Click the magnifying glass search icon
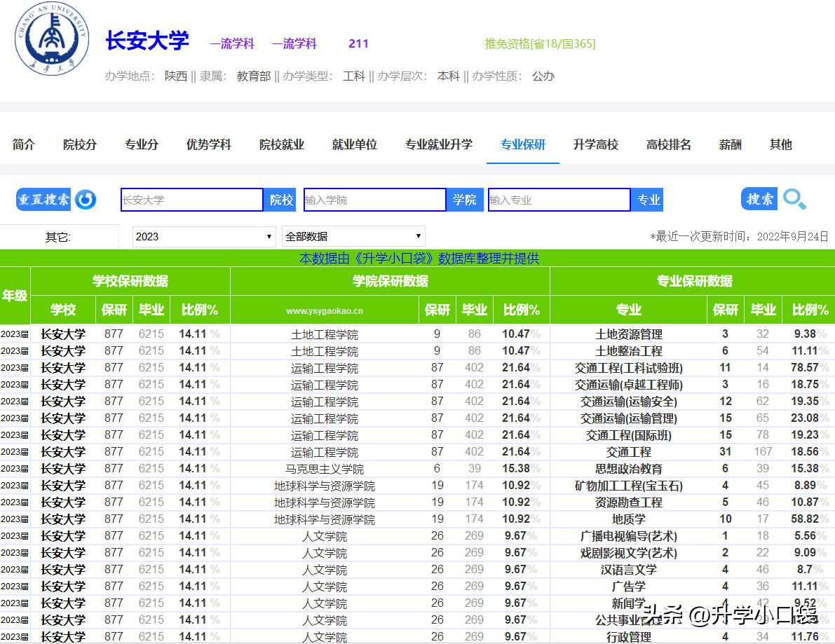This screenshot has width=835, height=644. [x=794, y=199]
